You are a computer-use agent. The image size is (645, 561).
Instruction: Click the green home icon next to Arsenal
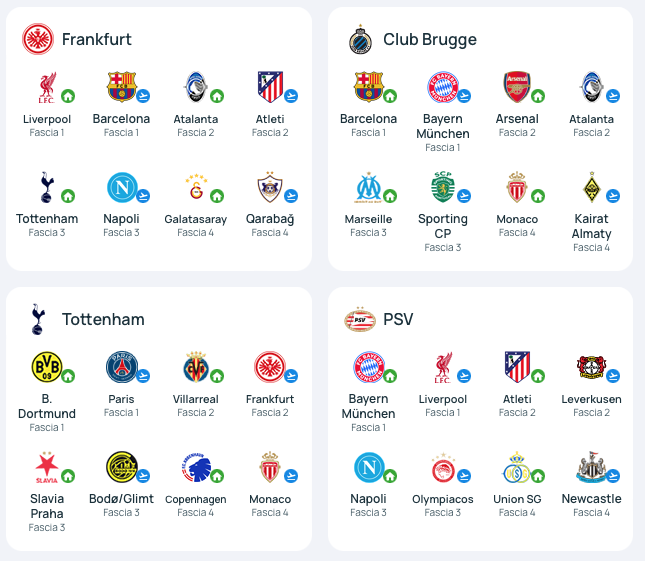tap(538, 96)
